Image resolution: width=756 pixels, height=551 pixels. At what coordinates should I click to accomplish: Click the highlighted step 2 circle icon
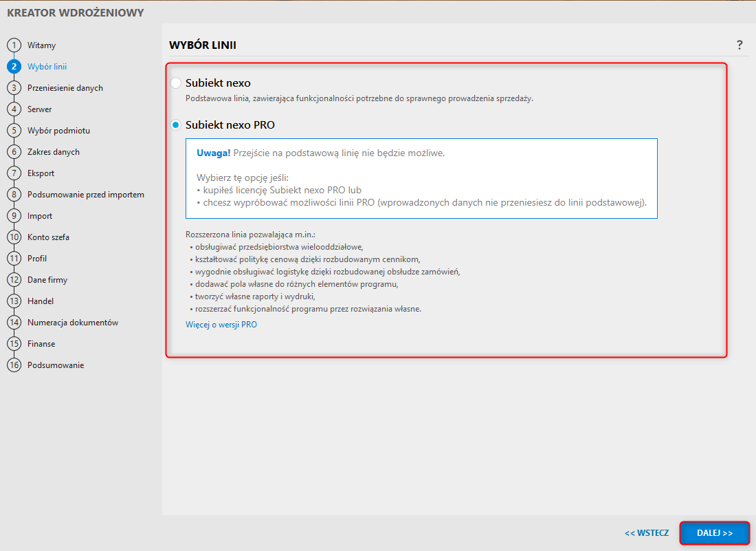14,67
